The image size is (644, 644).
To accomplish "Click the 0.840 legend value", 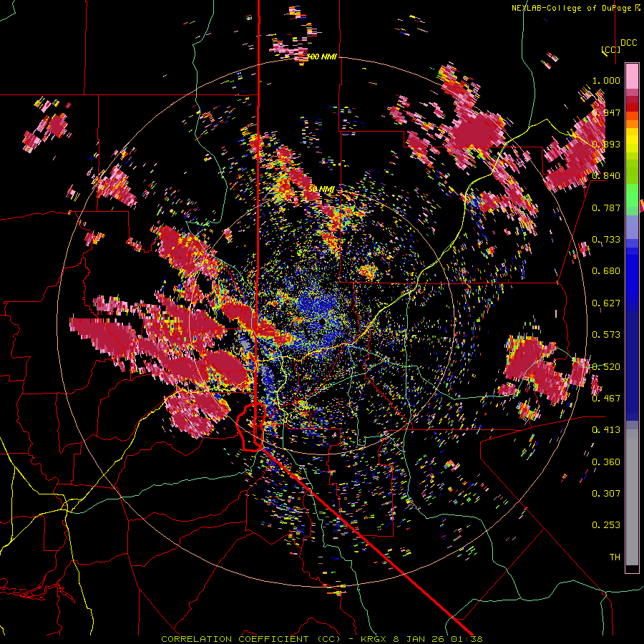I will coord(606,176).
